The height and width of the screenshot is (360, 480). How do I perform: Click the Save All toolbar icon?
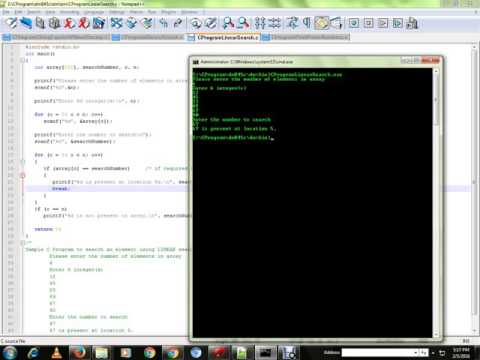54,23
